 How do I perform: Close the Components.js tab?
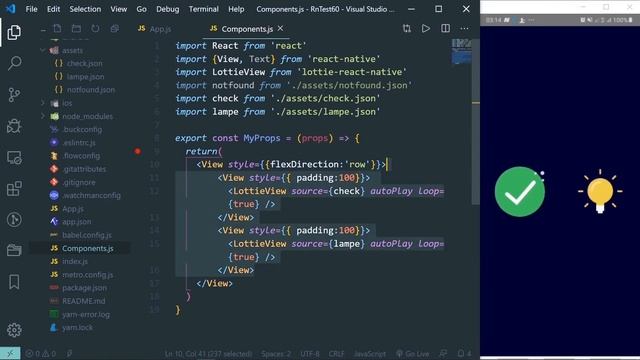(280, 28)
